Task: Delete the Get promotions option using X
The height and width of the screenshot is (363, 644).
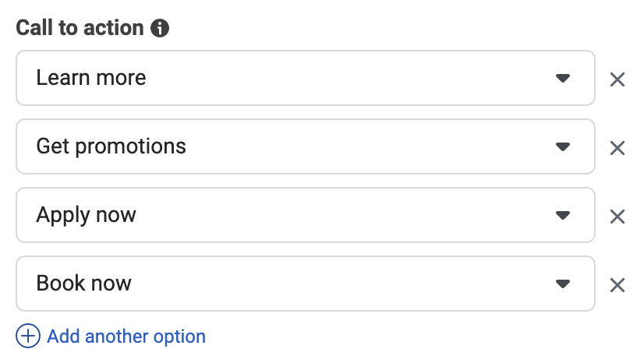Action: pos(617,148)
